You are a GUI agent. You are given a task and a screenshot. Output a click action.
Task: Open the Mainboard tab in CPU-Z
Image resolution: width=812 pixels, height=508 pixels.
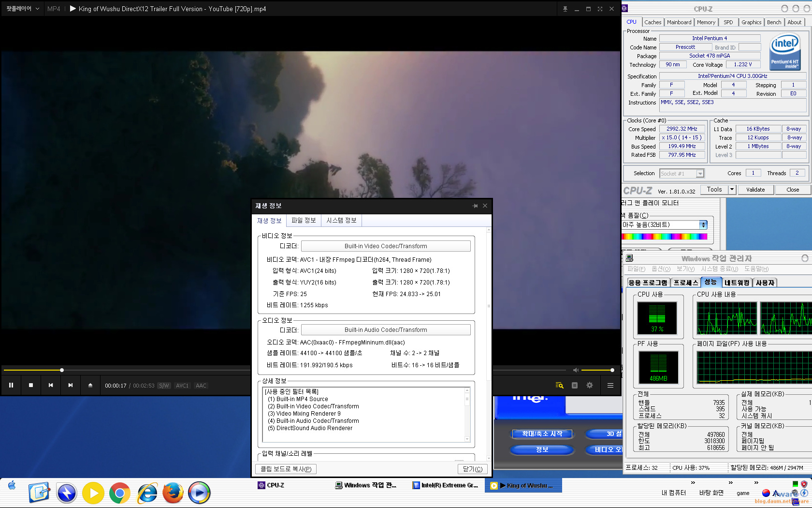pos(679,22)
